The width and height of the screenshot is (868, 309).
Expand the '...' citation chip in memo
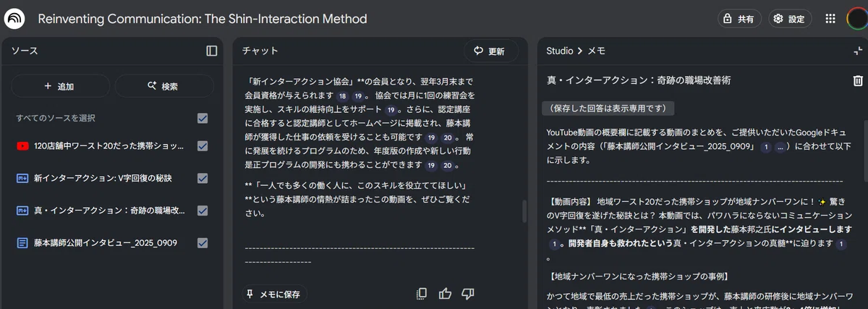(x=781, y=147)
